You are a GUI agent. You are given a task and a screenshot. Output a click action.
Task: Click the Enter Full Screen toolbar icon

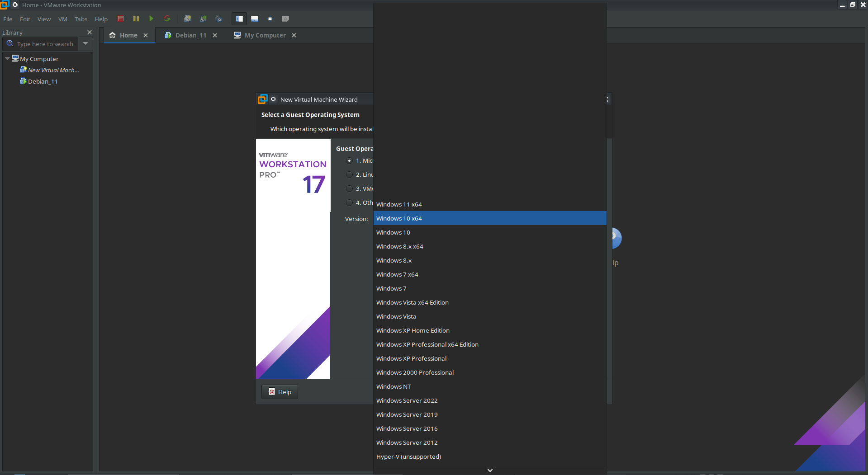(x=270, y=19)
